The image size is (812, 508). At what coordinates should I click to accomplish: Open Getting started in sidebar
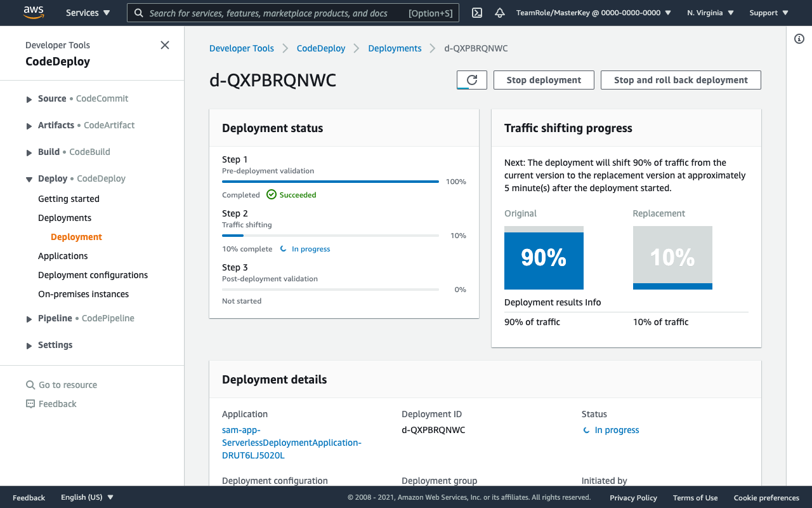coord(69,199)
